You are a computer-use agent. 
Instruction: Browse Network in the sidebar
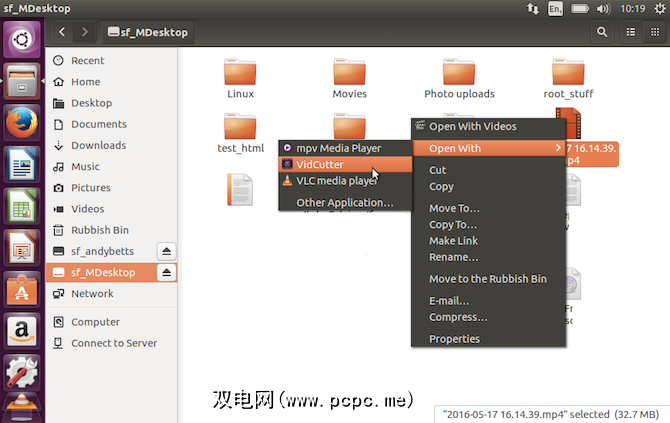click(112, 294)
